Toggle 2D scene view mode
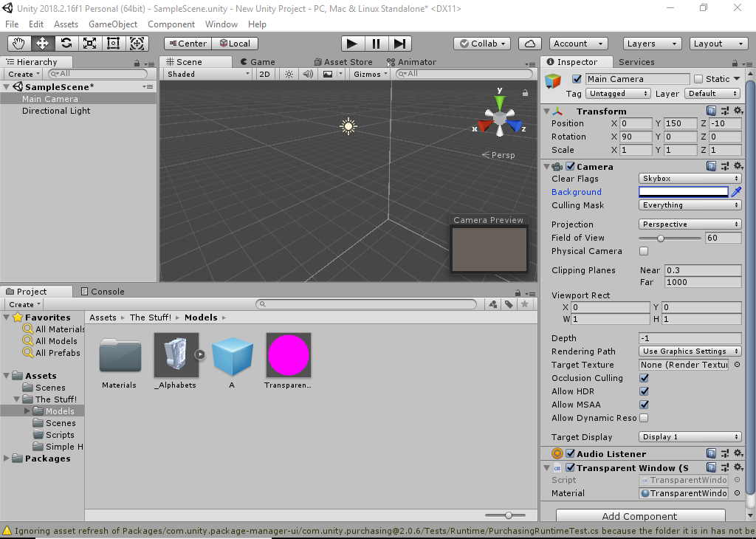Image resolution: width=756 pixels, height=539 pixels. pos(265,74)
